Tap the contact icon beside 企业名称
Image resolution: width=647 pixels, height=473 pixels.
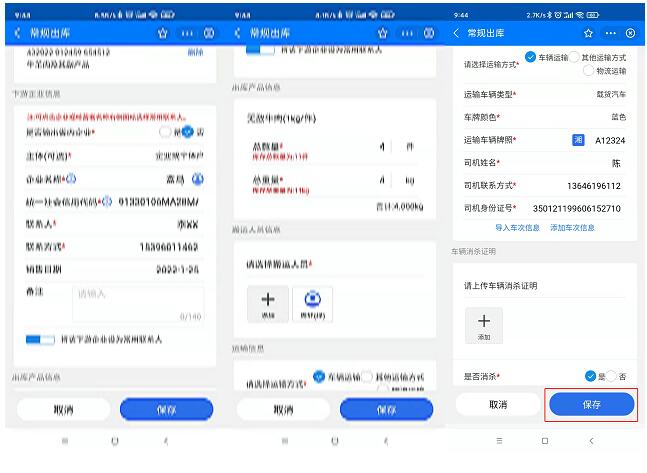point(197,180)
